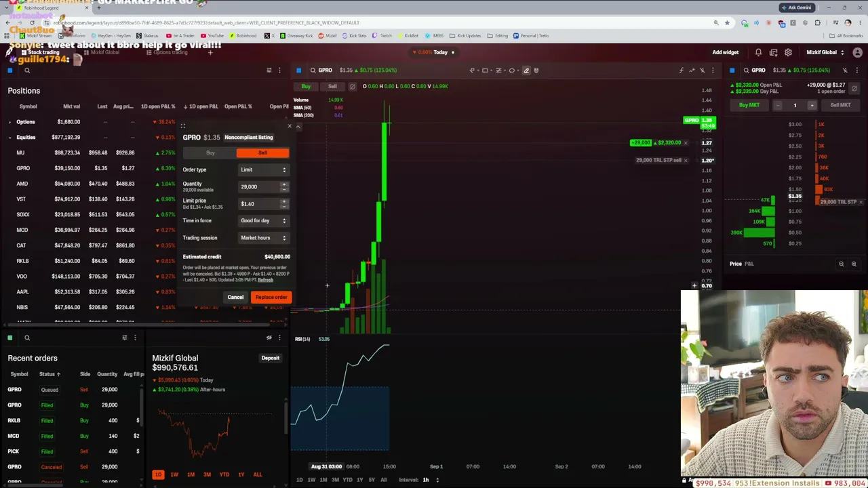Select the Sell side in order ticket
The width and height of the screenshot is (868, 488).
pos(262,152)
